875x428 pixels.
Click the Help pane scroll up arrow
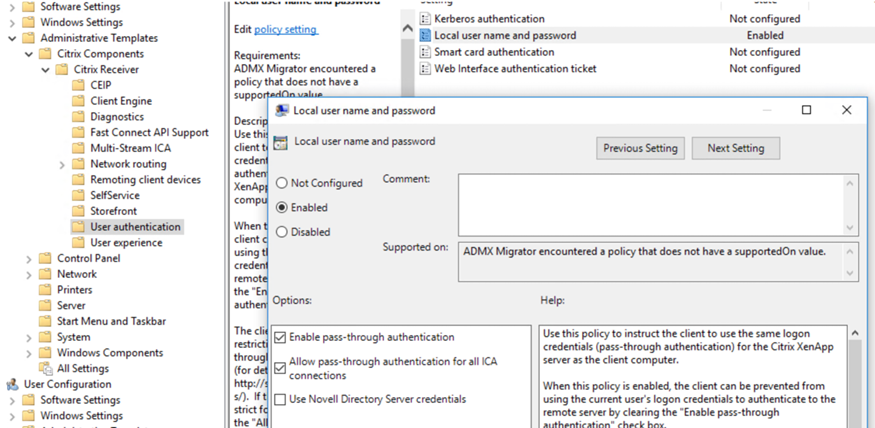pyautogui.click(x=854, y=333)
